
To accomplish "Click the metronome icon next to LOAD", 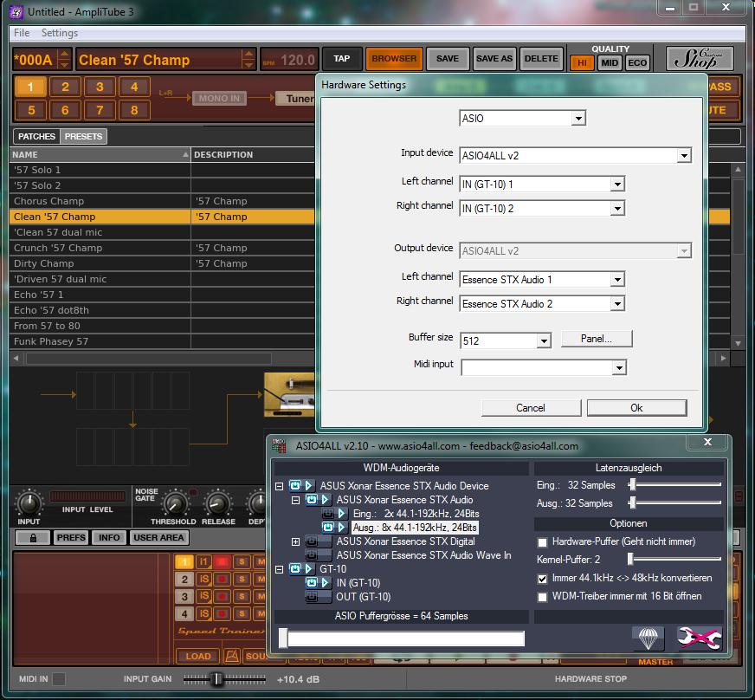I will 232,656.
